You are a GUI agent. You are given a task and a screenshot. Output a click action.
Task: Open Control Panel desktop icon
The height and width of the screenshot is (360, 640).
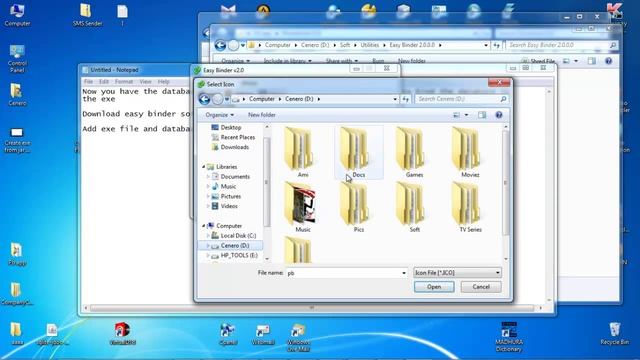tap(17, 59)
